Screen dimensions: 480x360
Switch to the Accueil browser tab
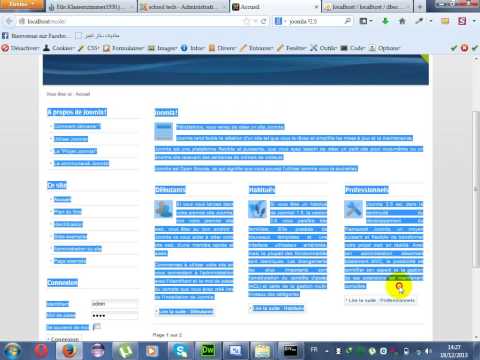pyautogui.click(x=275, y=7)
